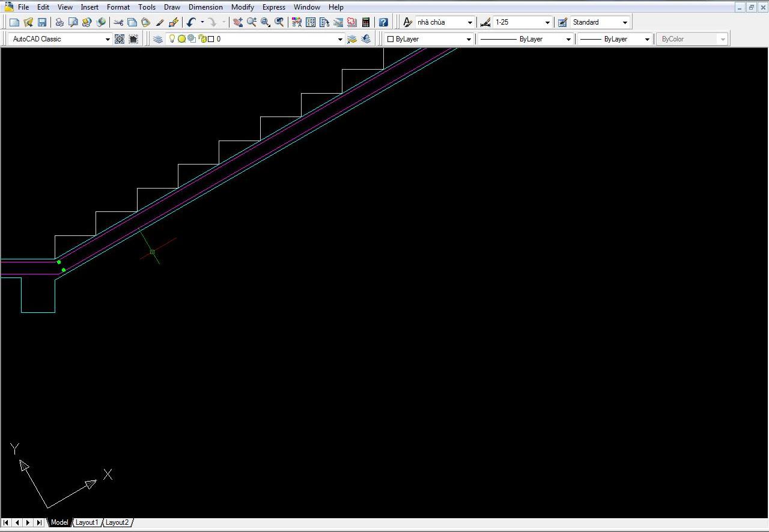Expand the ByLayer color control dropdown

click(469, 39)
